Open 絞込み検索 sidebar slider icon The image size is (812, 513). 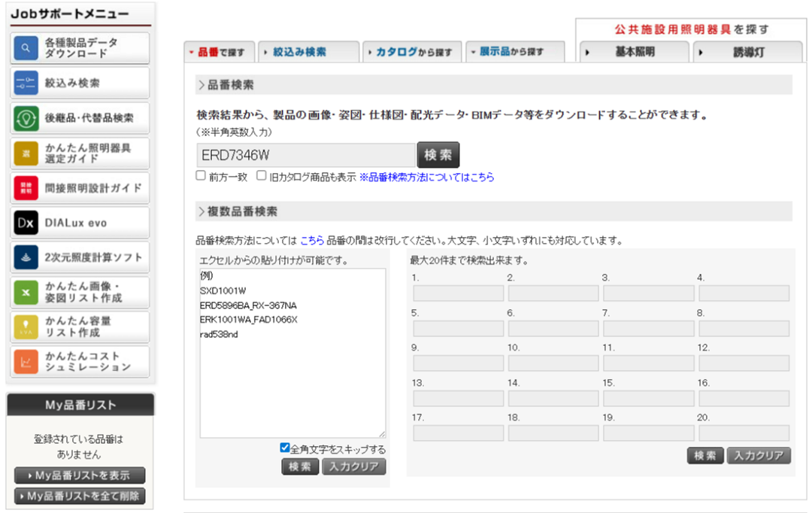(x=26, y=83)
